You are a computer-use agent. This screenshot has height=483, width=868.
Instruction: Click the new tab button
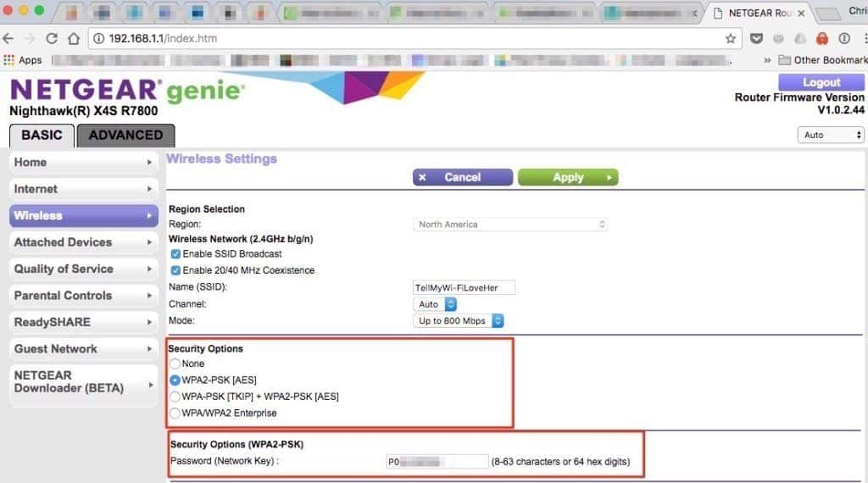[827, 14]
